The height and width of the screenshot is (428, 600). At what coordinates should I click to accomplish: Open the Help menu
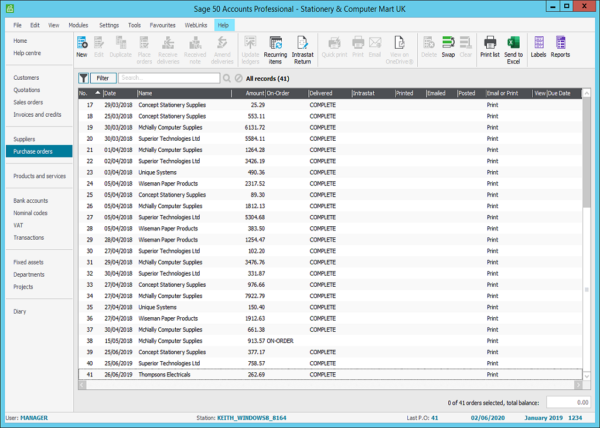tap(222, 23)
